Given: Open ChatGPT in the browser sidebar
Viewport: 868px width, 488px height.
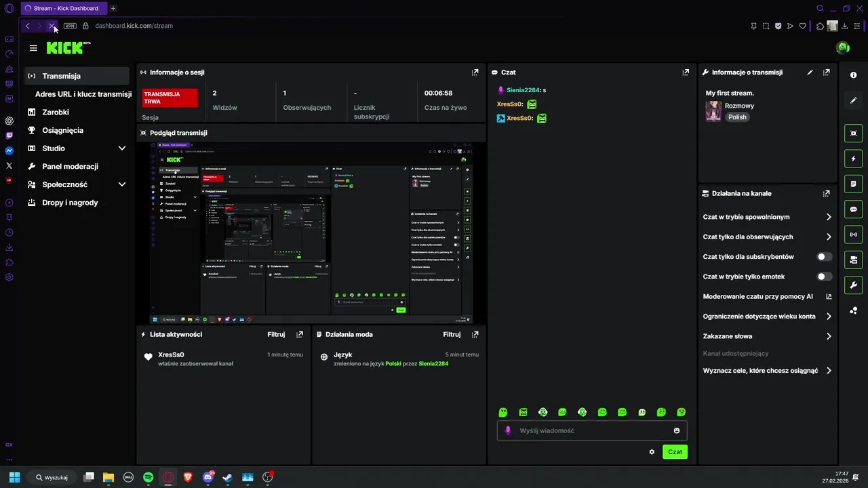Looking at the screenshot, I should tap(9, 121).
